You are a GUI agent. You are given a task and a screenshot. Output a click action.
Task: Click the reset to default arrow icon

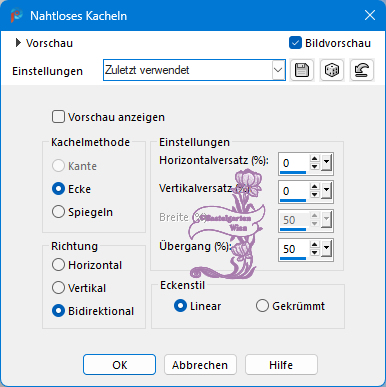point(362,70)
